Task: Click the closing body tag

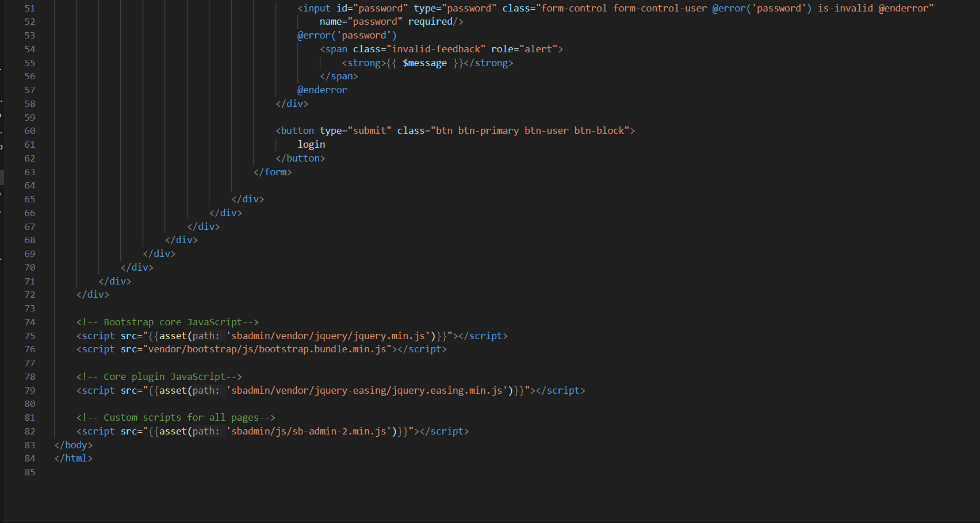Action: point(74,445)
